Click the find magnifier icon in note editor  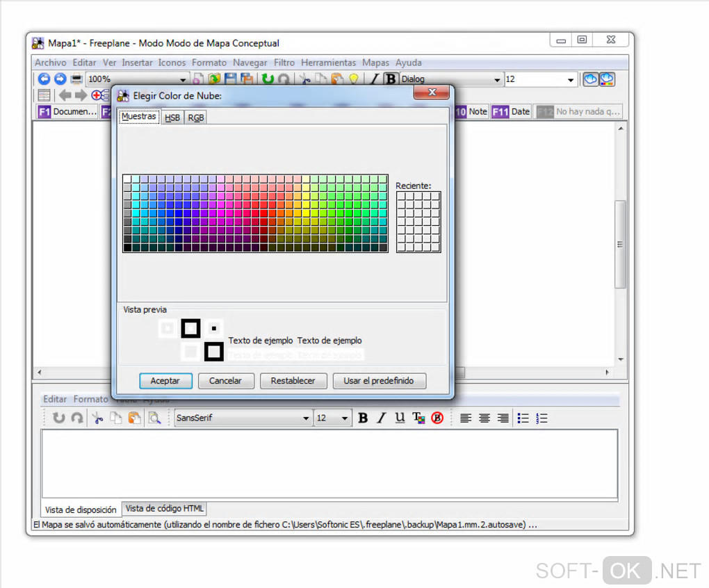pyautogui.click(x=154, y=418)
